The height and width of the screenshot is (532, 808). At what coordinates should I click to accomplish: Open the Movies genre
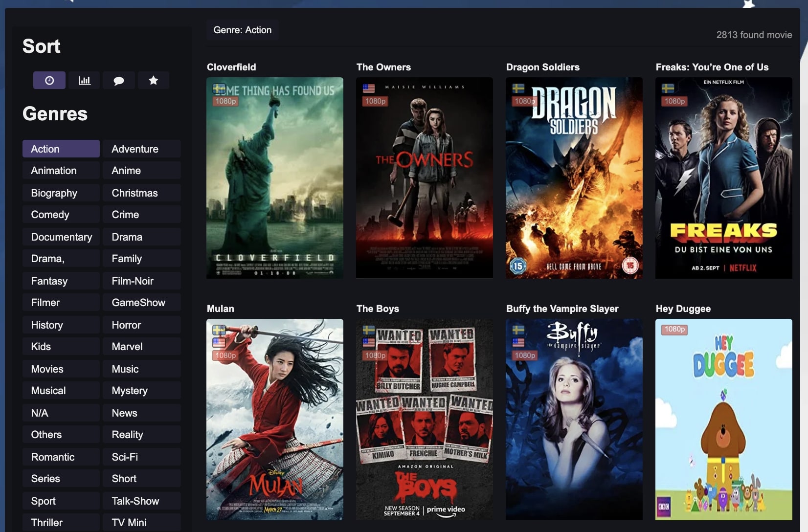click(x=61, y=369)
